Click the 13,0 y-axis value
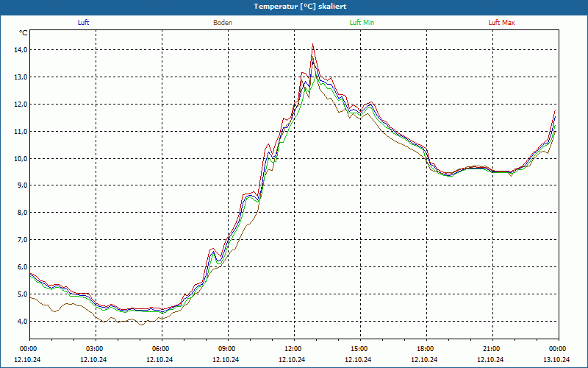Image resolution: width=588 pixels, height=368 pixels. [x=21, y=77]
